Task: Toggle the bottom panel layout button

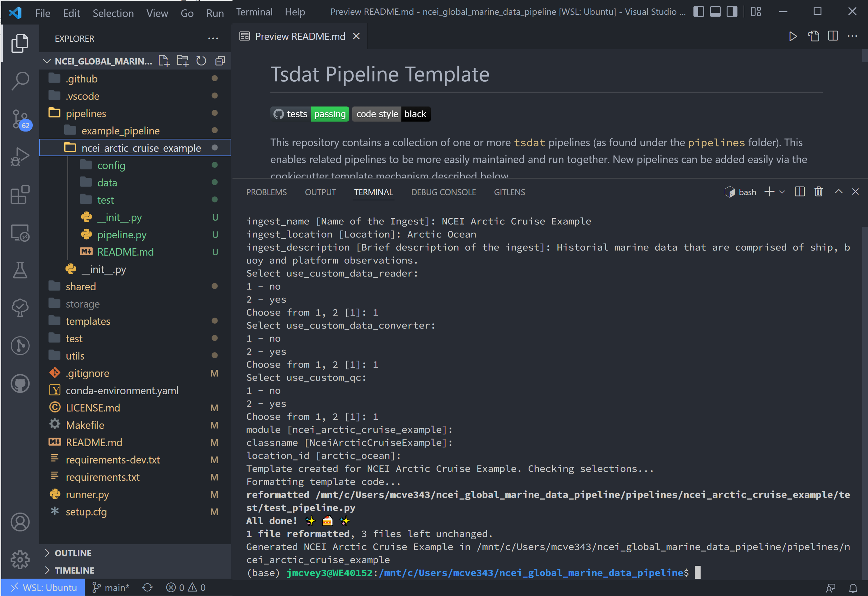Action: tap(716, 12)
